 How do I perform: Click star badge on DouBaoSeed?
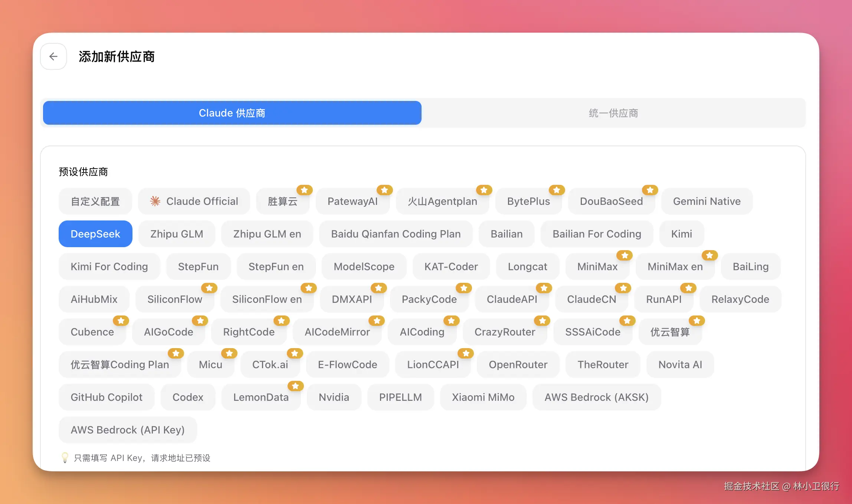pyautogui.click(x=650, y=190)
